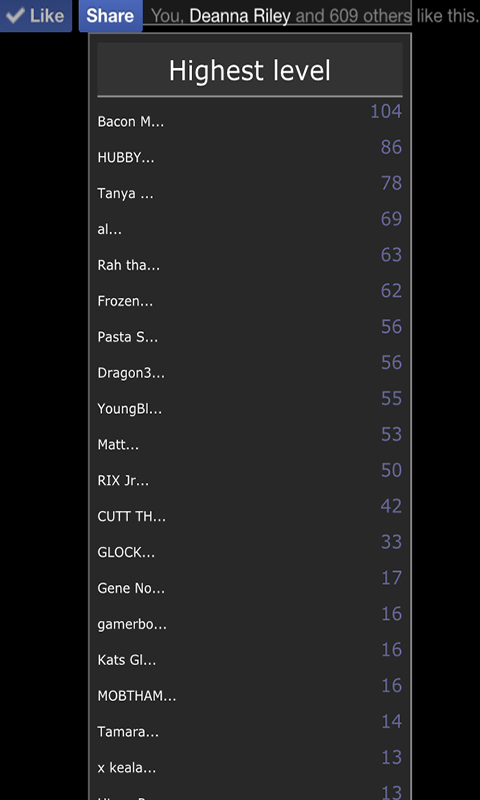Viewport: 480px width, 800px height.
Task: Select the HUBBY... player row
Action: point(250,152)
